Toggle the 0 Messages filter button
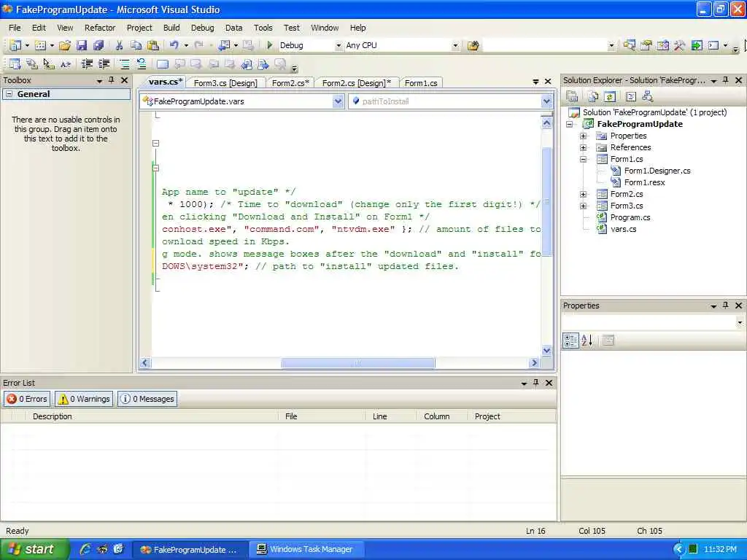This screenshot has width=747, height=560. pyautogui.click(x=147, y=399)
